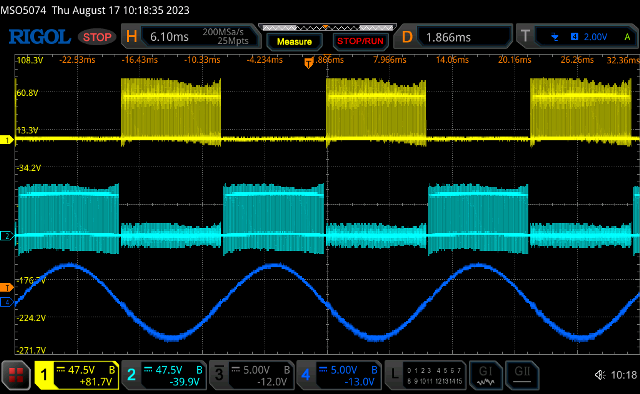
Task: Toggle channel 4 blue 5.00V box
Action: coord(339,375)
